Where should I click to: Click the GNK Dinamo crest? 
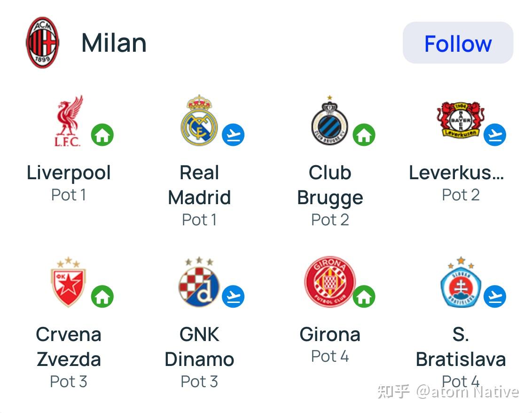coord(199,282)
